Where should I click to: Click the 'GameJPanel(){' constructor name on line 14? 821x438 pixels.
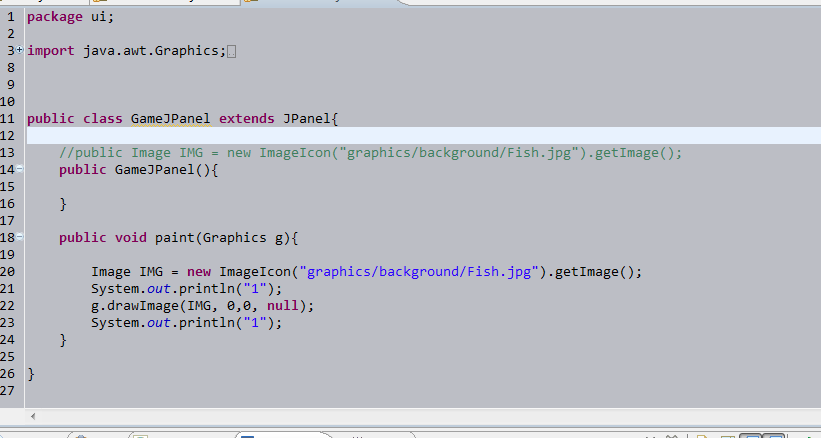point(167,170)
